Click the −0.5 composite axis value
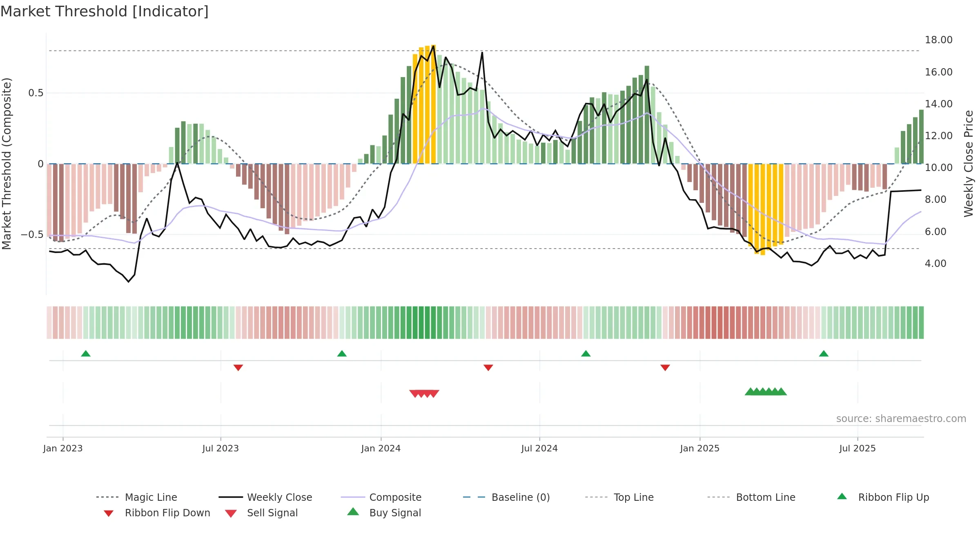980x551 pixels. coord(32,235)
